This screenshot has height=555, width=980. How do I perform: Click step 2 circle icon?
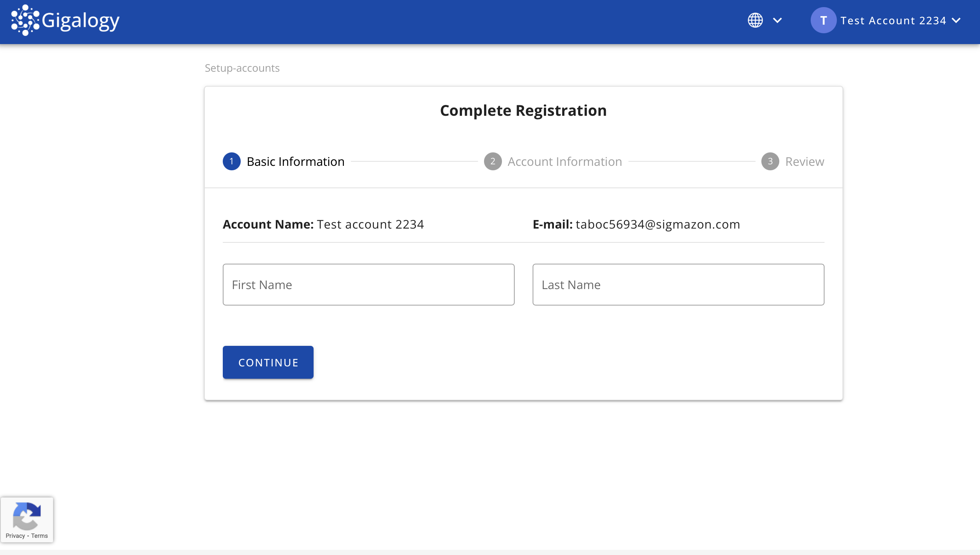point(493,161)
